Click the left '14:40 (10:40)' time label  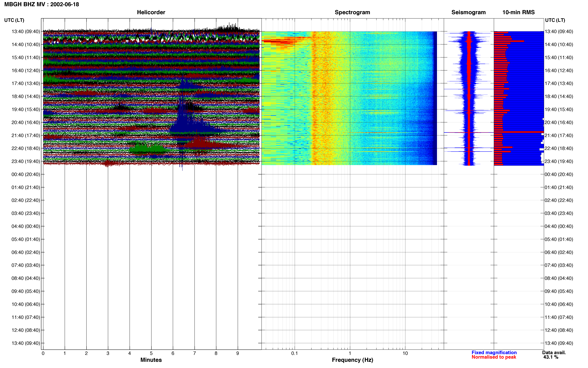[26, 45]
